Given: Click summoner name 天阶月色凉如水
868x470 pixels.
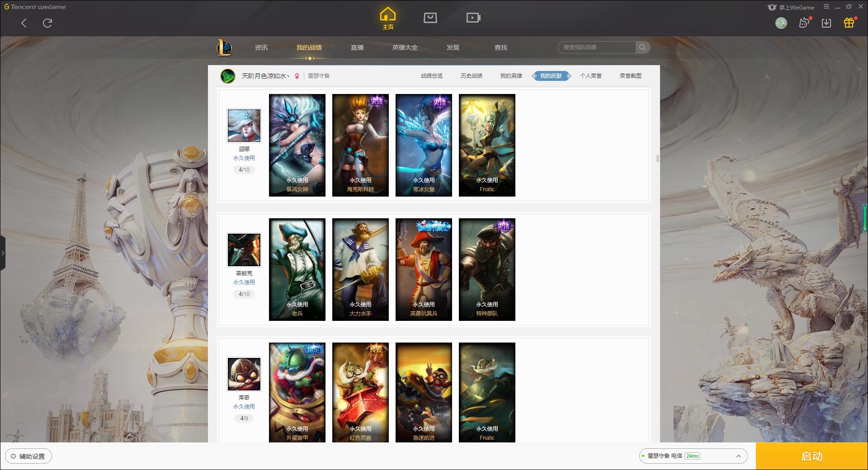Looking at the screenshot, I should 265,76.
